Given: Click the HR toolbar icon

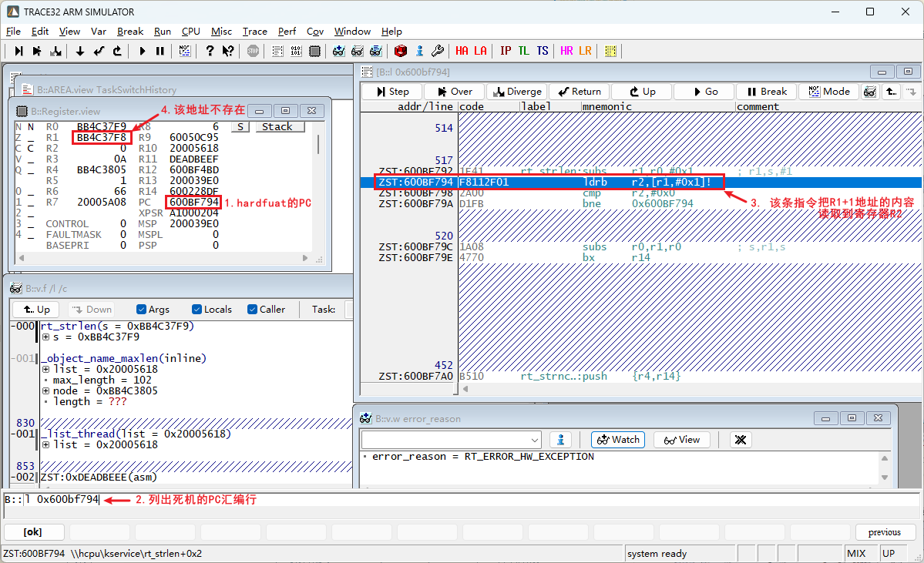Looking at the screenshot, I should (x=566, y=52).
